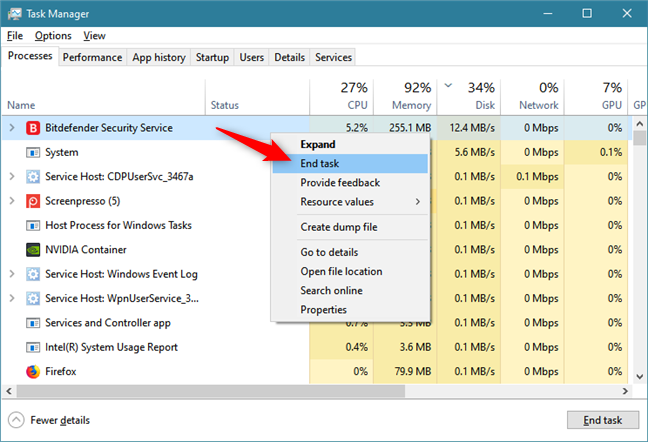This screenshot has width=648, height=442.
Task: Switch to the Details tab
Action: (289, 57)
